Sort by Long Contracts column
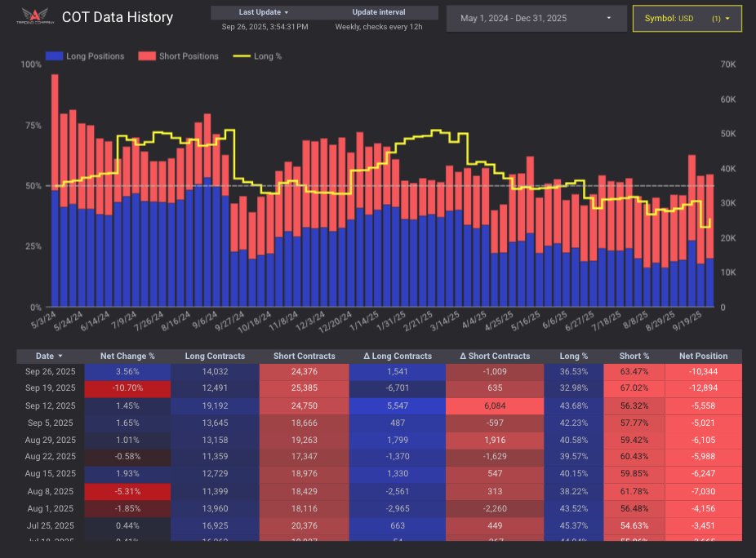This screenshot has width=756, height=558. pos(215,356)
